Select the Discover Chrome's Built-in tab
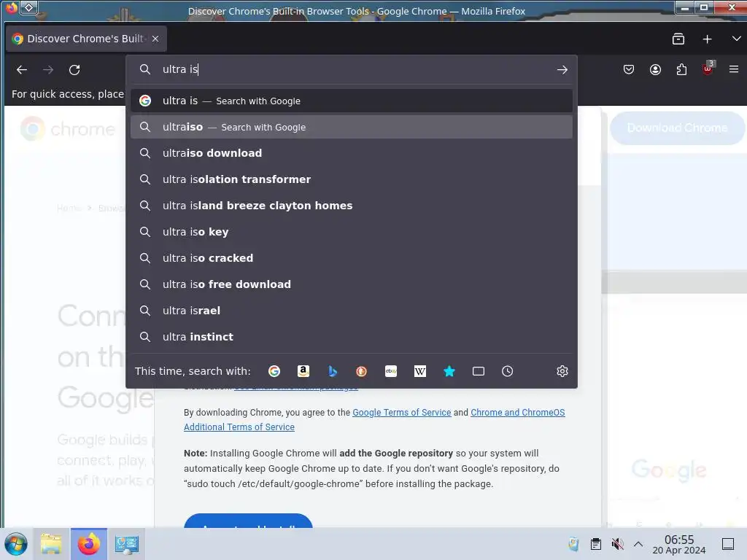 (86, 39)
